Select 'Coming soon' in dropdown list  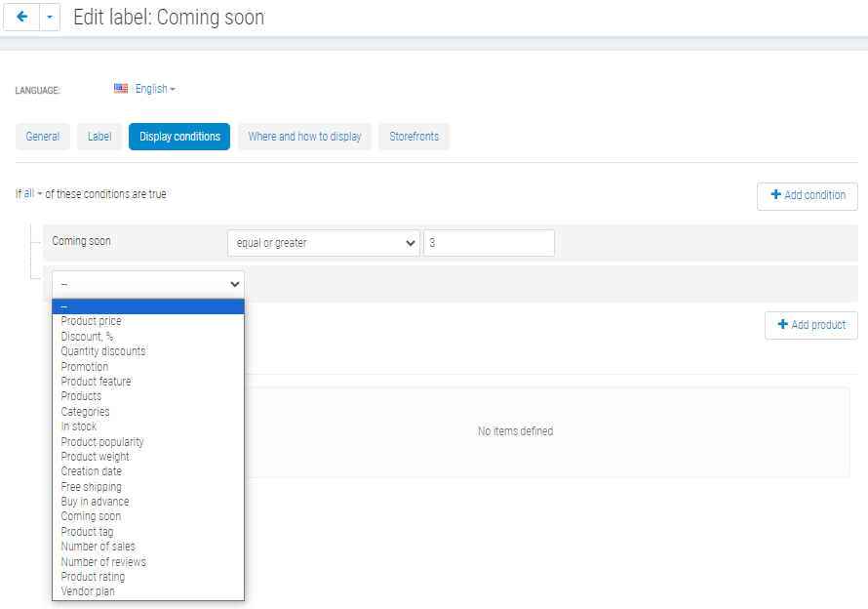(148, 516)
